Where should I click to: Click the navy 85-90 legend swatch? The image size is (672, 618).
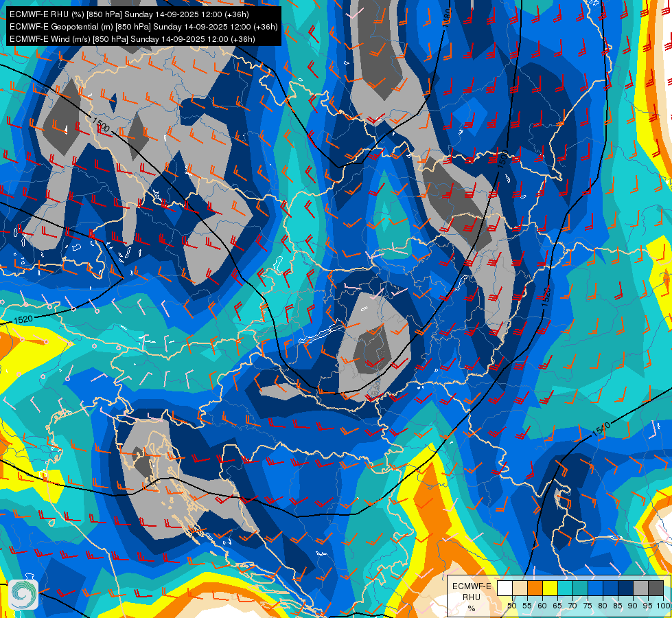coord(626,588)
